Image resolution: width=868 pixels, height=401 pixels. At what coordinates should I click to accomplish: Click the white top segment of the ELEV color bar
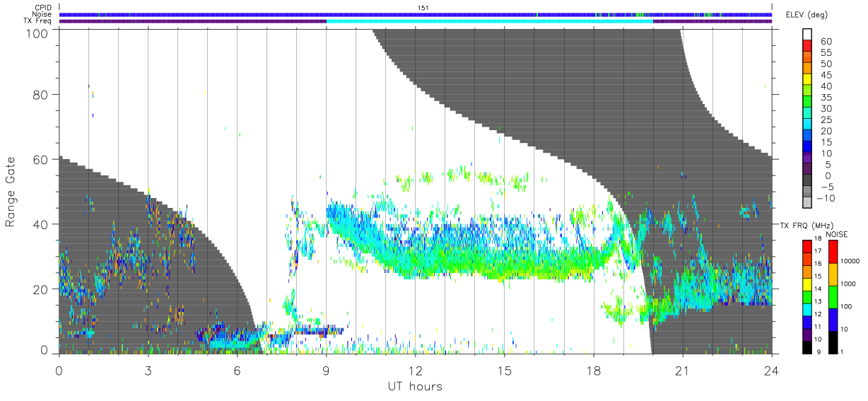pos(808,35)
